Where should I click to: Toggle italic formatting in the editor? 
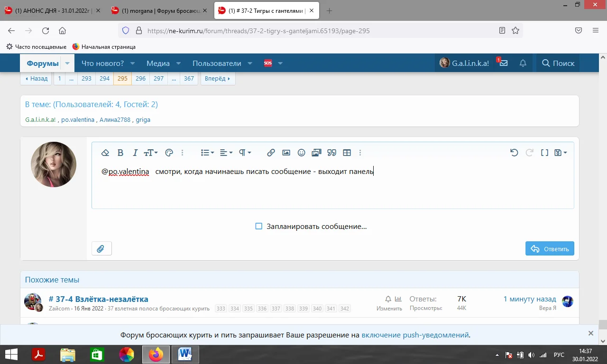click(135, 153)
